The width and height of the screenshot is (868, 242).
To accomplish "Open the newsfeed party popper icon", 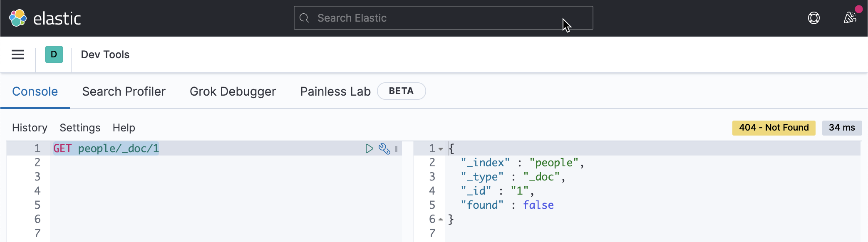I will 850,18.
